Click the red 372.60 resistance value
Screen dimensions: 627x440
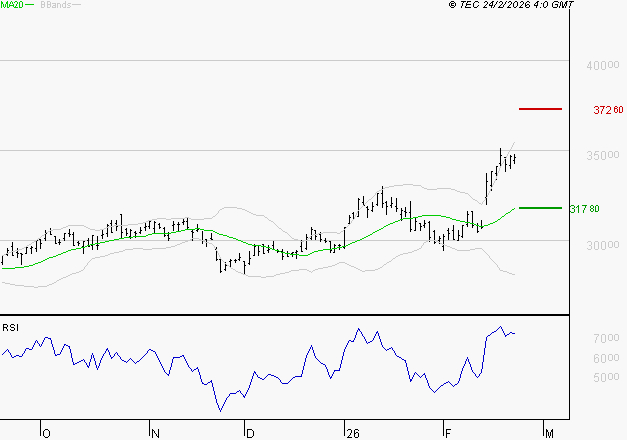pos(608,110)
